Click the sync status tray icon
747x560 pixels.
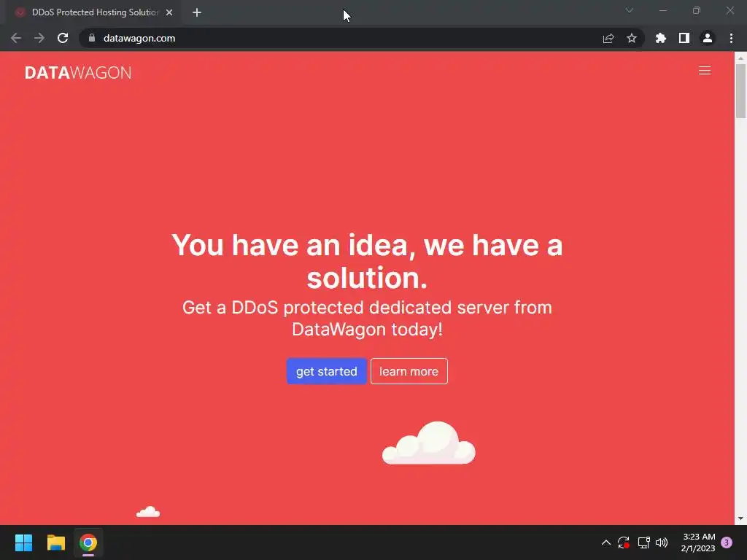tap(624, 542)
